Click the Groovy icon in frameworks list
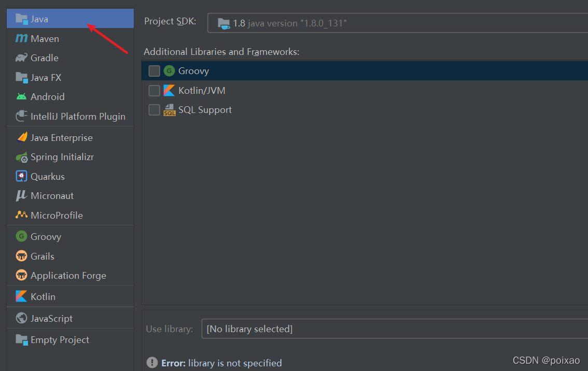This screenshot has width=588, height=371. [x=169, y=70]
